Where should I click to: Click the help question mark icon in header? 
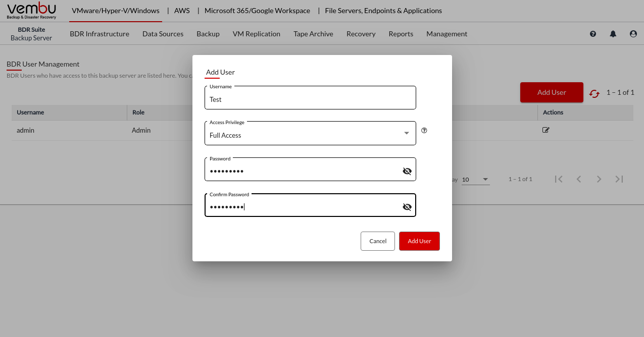(593, 34)
